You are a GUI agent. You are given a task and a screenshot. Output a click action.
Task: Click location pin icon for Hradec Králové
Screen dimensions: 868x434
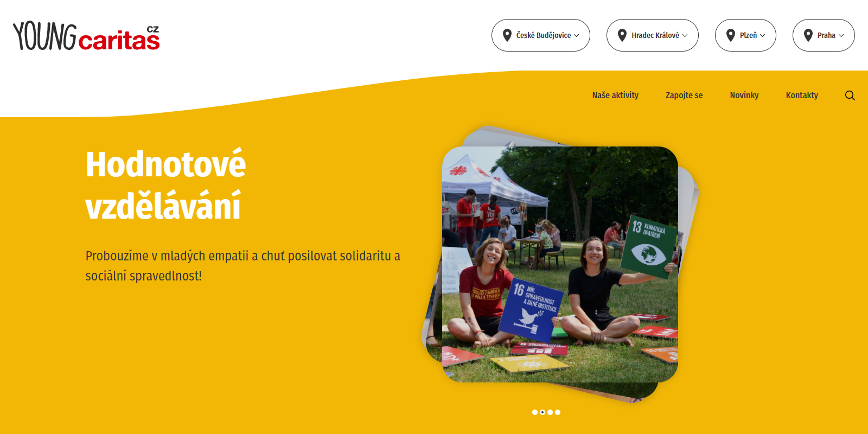pos(622,35)
